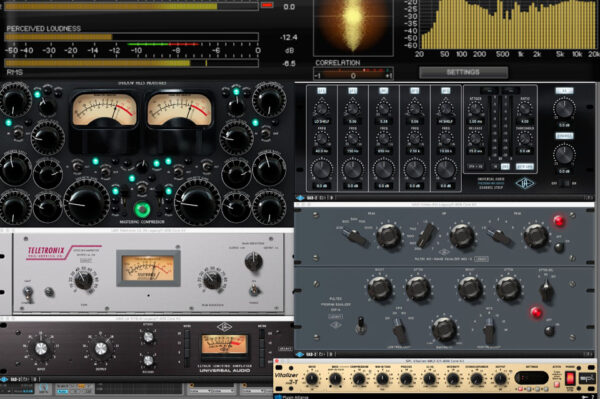Flip the Limit/Compress toggle on LA-2A

(x=28, y=294)
